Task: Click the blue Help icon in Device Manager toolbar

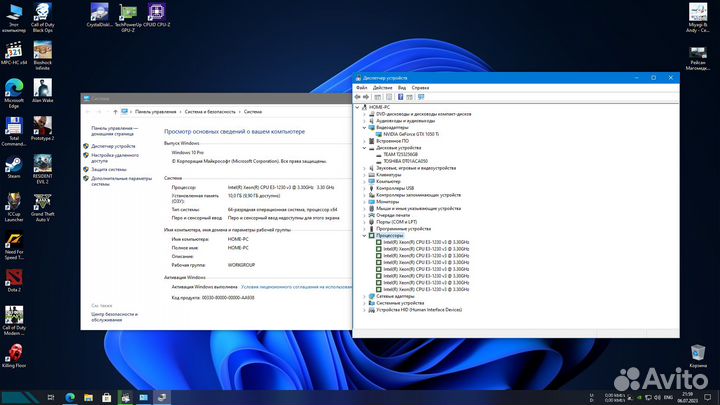Action: [x=400, y=97]
